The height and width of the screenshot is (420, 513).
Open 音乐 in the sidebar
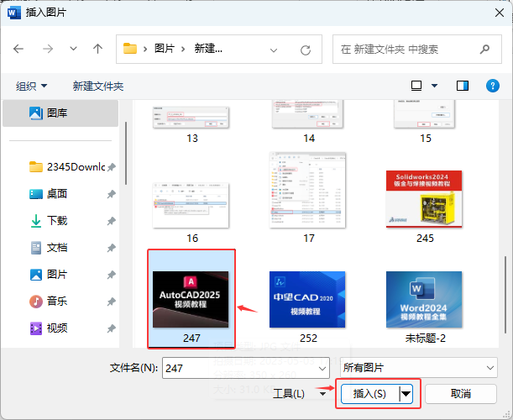49,302
